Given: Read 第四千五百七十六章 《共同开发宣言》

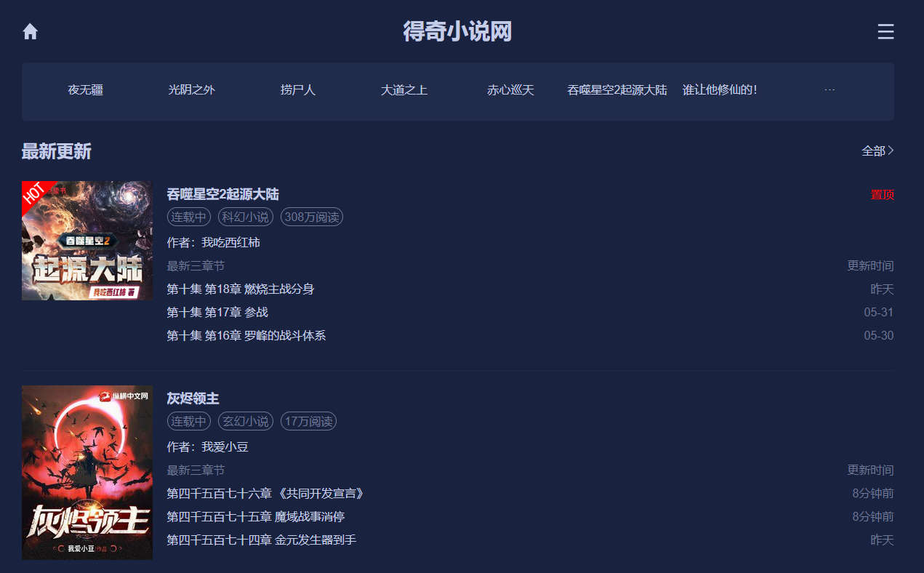Looking at the screenshot, I should pyautogui.click(x=265, y=493).
